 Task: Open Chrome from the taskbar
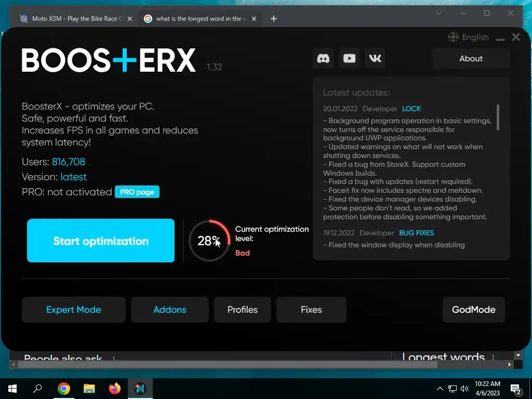(63, 389)
